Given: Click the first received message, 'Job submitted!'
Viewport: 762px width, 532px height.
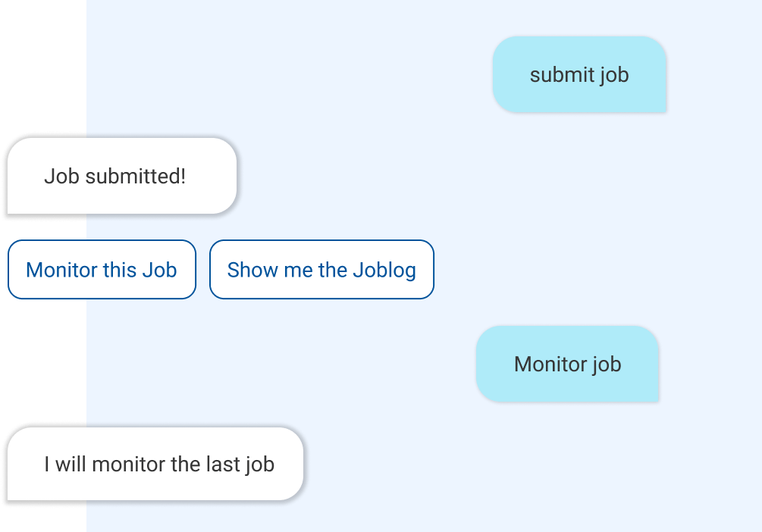Looking at the screenshot, I should [x=122, y=176].
